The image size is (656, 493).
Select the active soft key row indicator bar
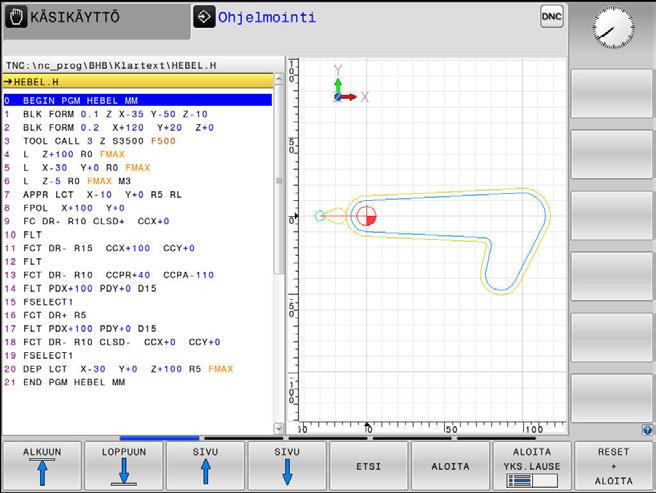159,438
